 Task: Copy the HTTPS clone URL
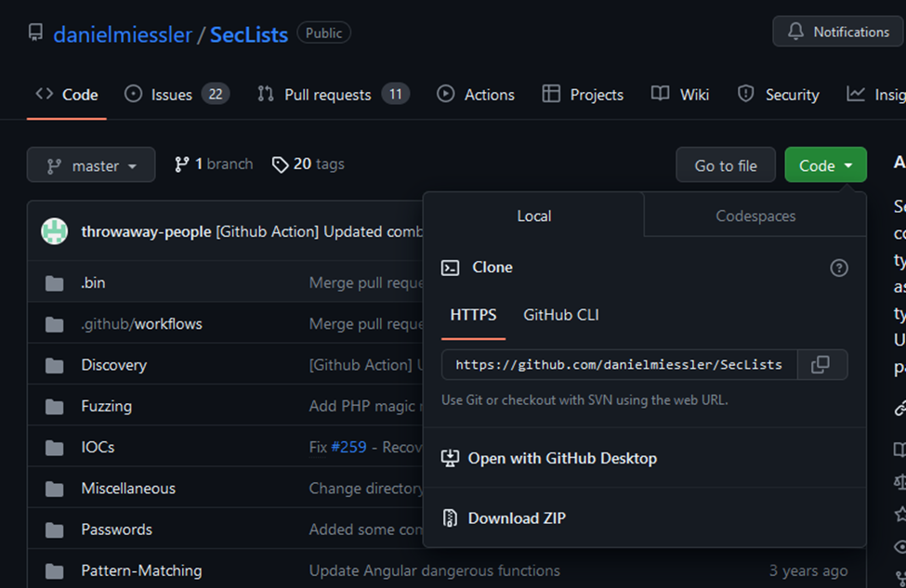821,364
